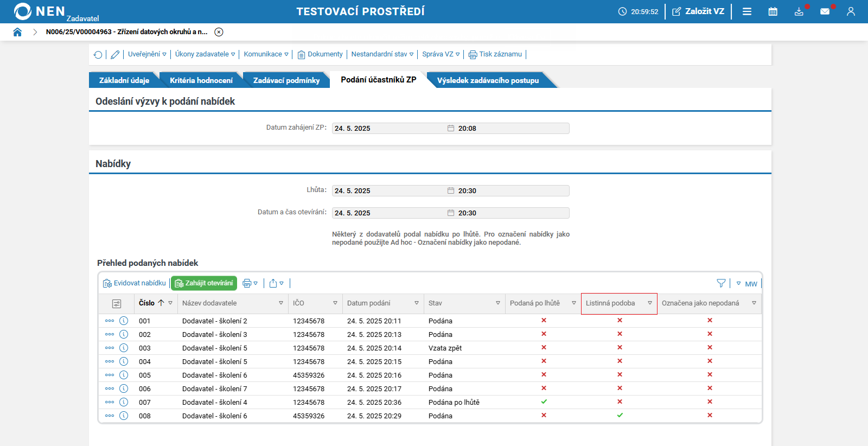Screen dimensions: 868x446
Task: Open info icon for offer 003
Action: (x=124, y=348)
